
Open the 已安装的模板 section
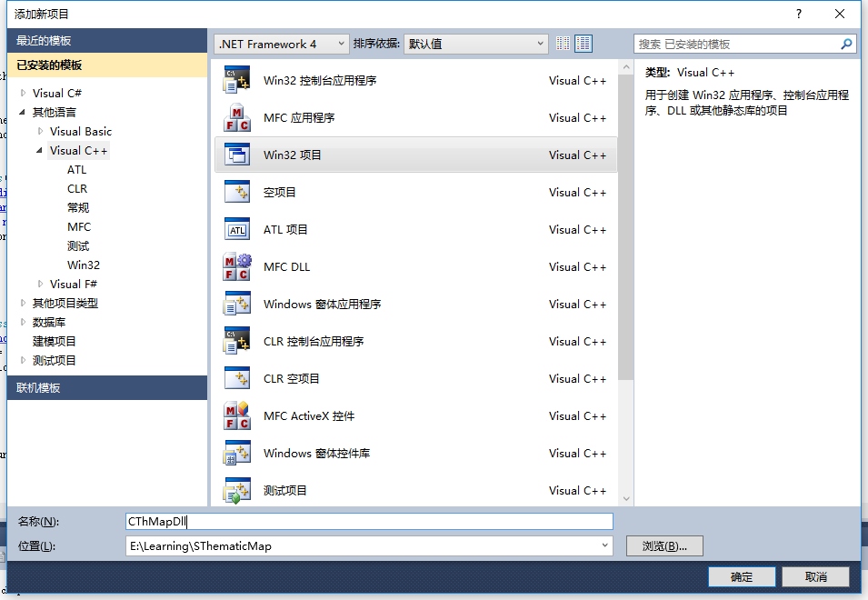pyautogui.click(x=107, y=65)
